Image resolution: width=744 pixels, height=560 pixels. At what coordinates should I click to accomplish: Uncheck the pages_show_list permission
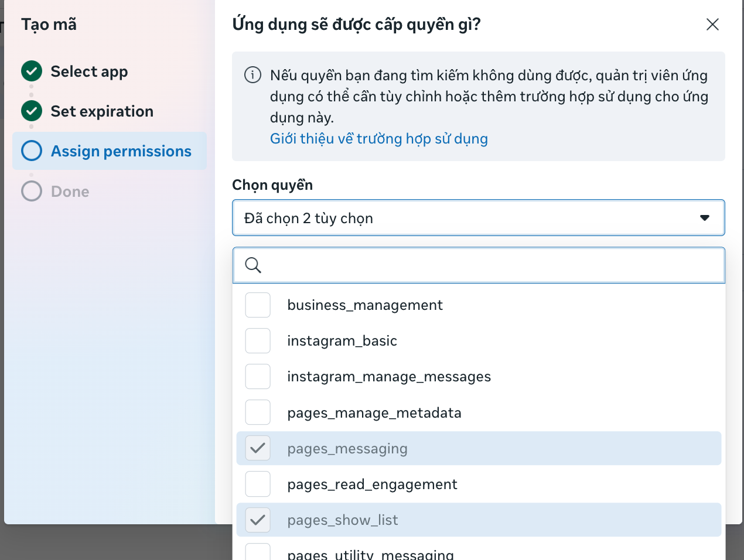(x=258, y=520)
